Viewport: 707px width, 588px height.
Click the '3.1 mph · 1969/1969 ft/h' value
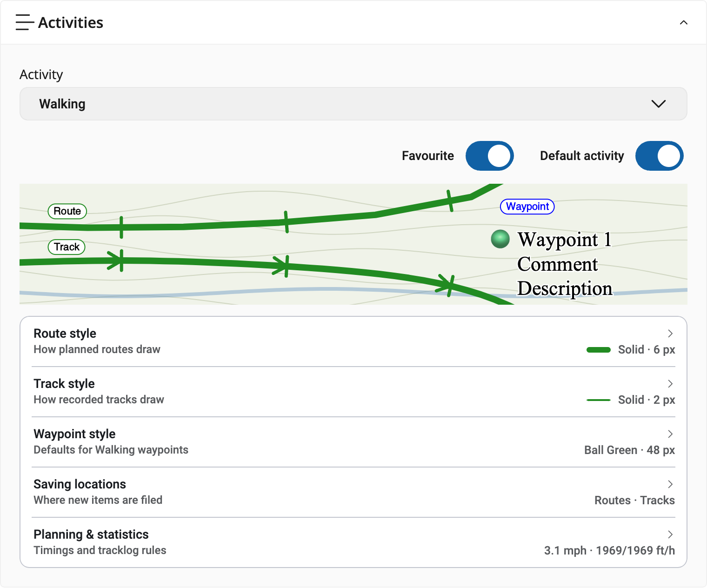coord(609,551)
